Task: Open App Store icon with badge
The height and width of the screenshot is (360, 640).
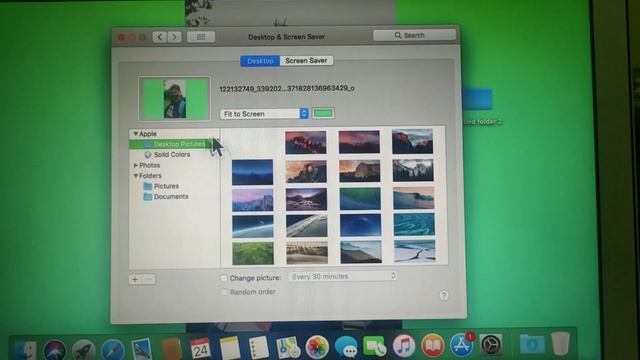Action: [462, 344]
